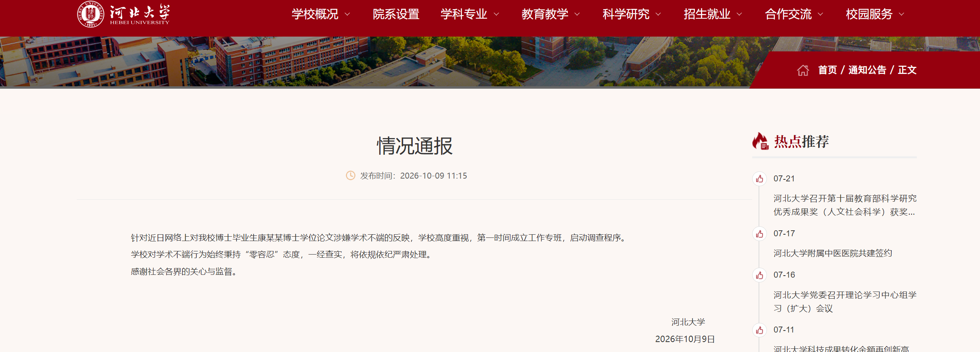Go to 通知公告 in the breadcrumb
The height and width of the screenshot is (352, 980).
[x=867, y=70]
